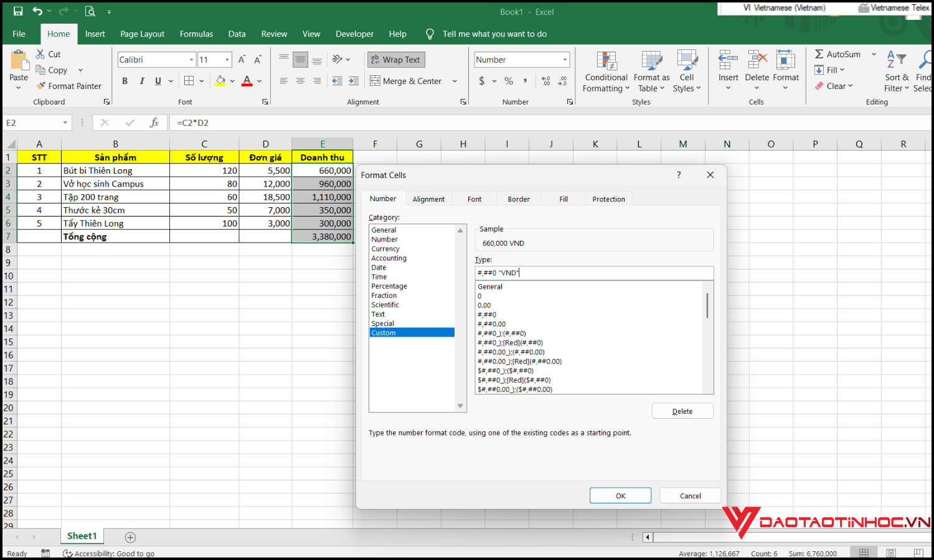Click Tell me what you want to do

pos(494,34)
